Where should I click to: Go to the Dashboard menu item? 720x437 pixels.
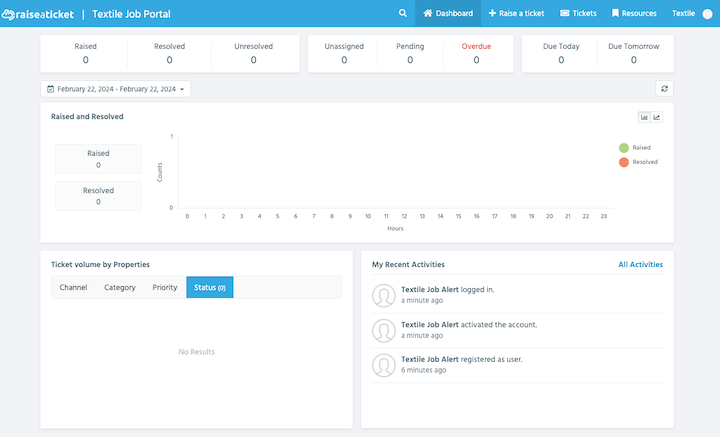448,13
